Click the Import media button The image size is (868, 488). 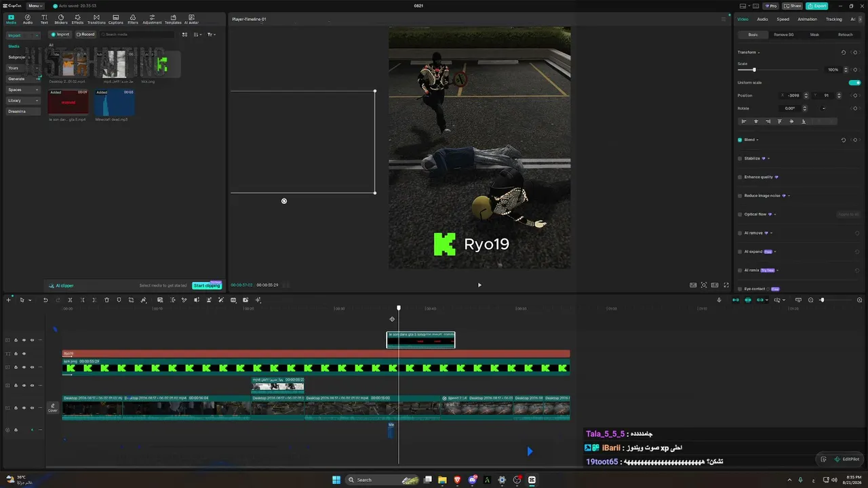coord(60,35)
